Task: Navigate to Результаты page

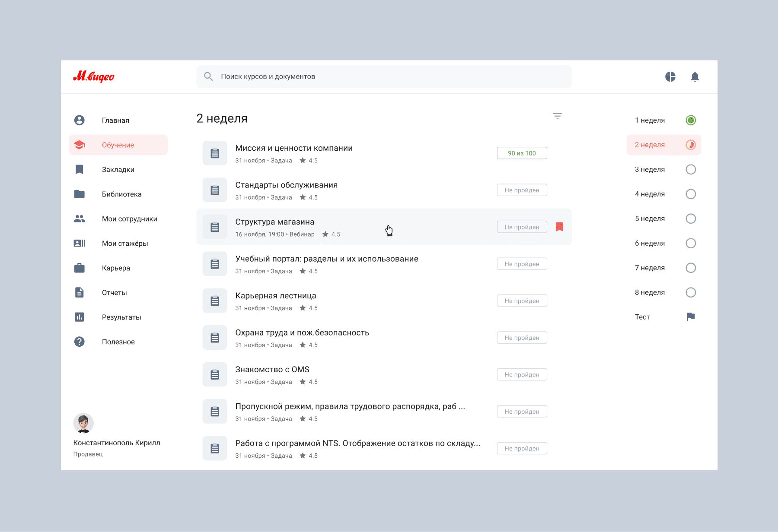Action: point(121,317)
